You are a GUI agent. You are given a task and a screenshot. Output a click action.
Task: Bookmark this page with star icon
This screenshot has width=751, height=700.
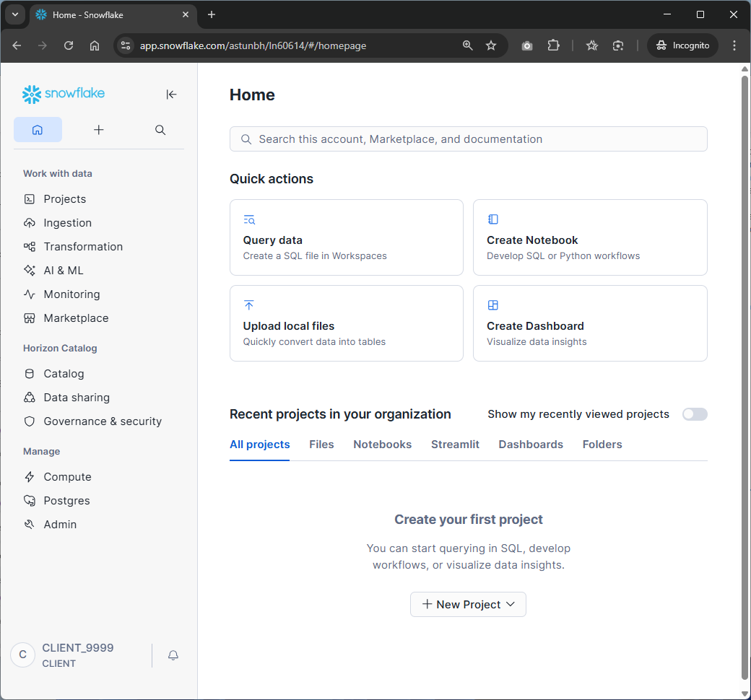tap(491, 45)
